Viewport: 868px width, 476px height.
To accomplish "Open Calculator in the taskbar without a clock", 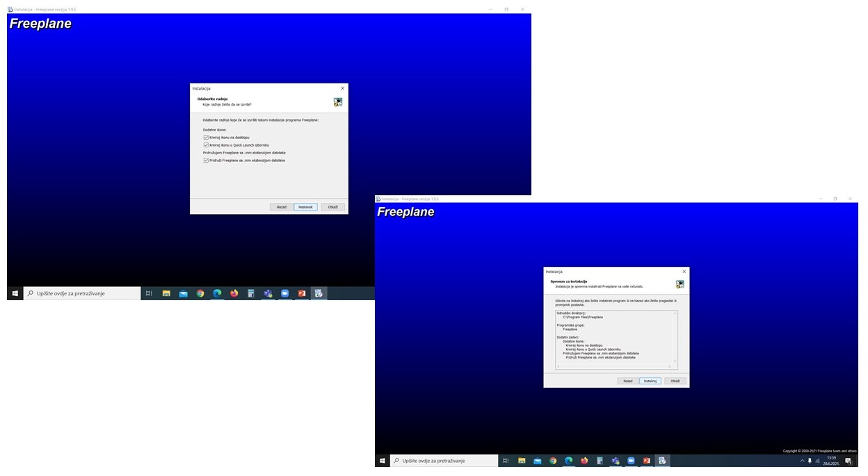I will pos(251,293).
